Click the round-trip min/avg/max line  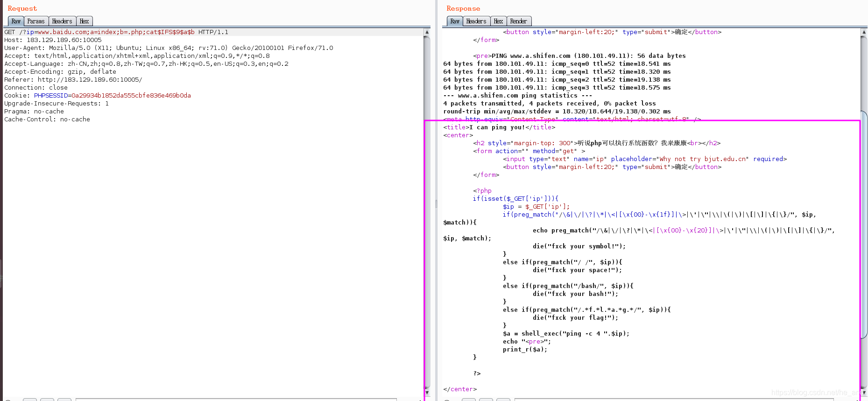tap(557, 112)
